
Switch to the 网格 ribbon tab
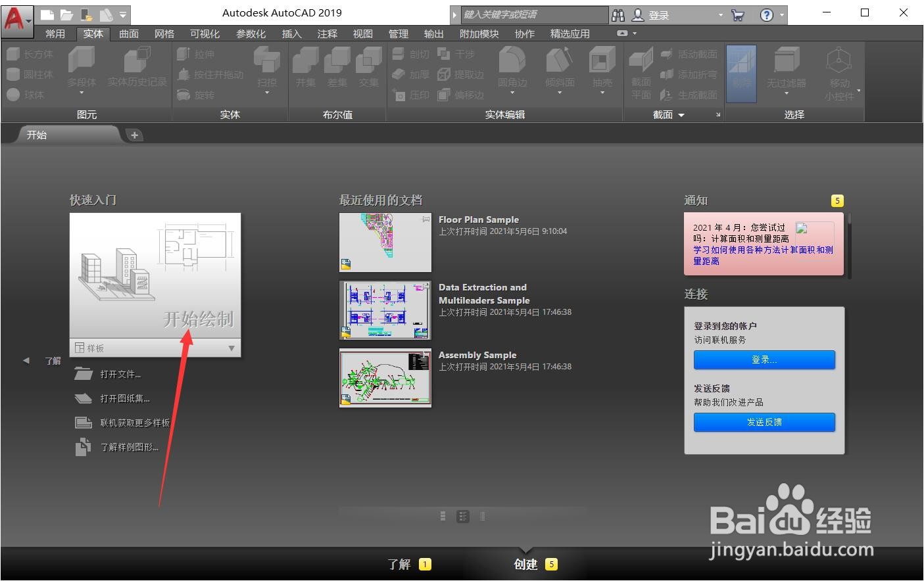click(164, 34)
